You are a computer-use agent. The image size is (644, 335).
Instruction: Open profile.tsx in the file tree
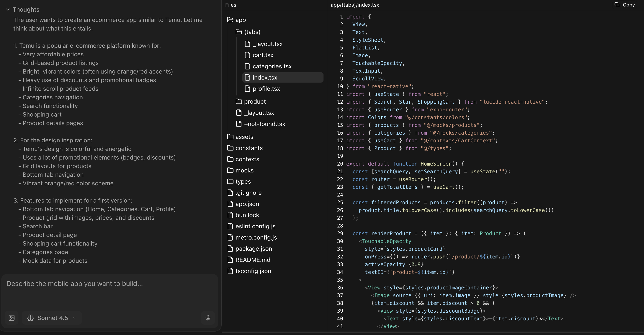[266, 89]
